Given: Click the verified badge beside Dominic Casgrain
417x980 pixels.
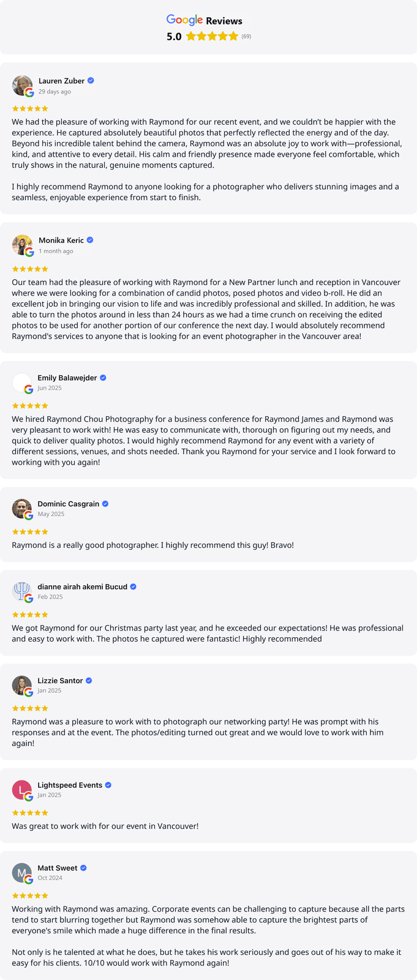Looking at the screenshot, I should (105, 504).
